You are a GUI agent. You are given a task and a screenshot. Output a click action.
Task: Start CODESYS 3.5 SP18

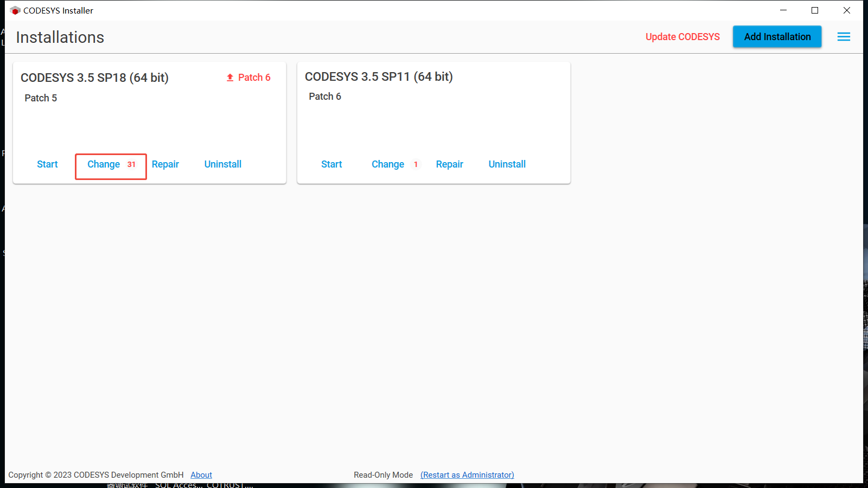click(47, 164)
